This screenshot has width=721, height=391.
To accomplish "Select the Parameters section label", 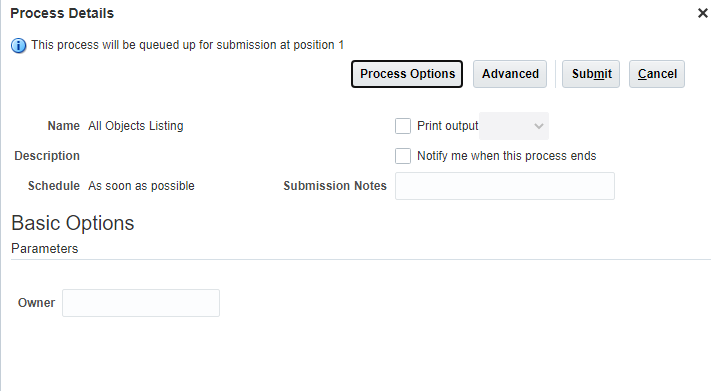I will coord(45,249).
